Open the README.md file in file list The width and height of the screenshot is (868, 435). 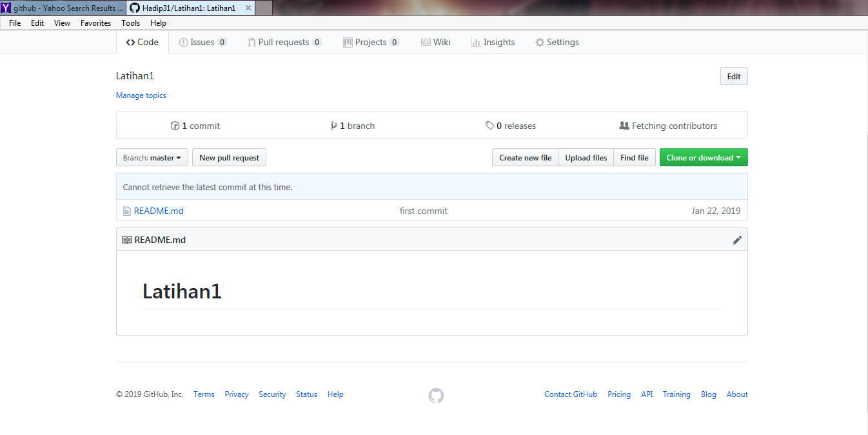[x=159, y=211]
